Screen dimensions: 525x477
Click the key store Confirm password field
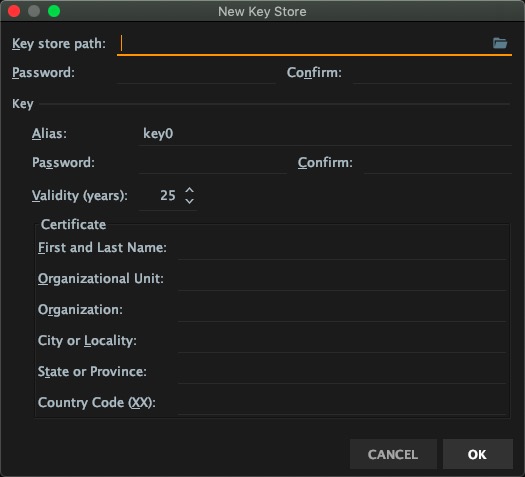point(433,73)
